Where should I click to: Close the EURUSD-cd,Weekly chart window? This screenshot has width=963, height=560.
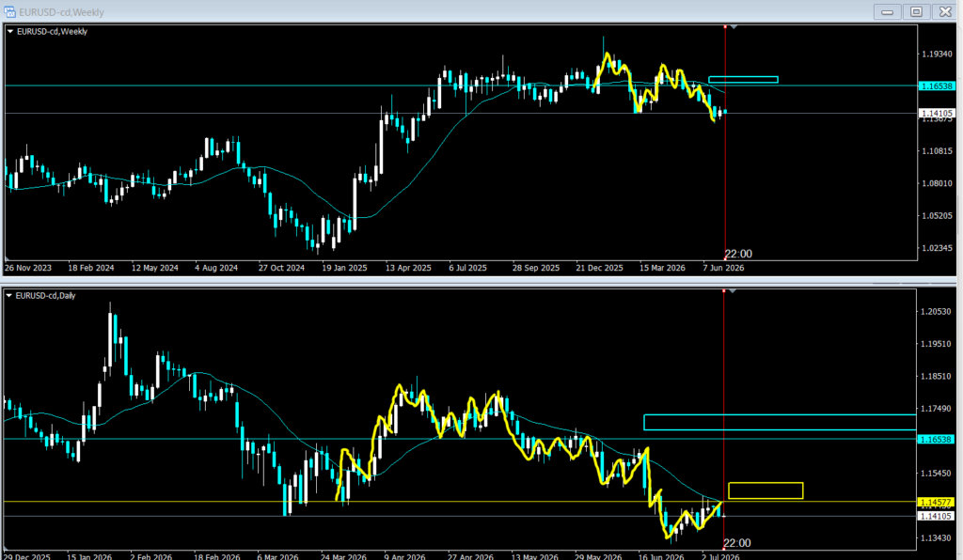pos(945,11)
